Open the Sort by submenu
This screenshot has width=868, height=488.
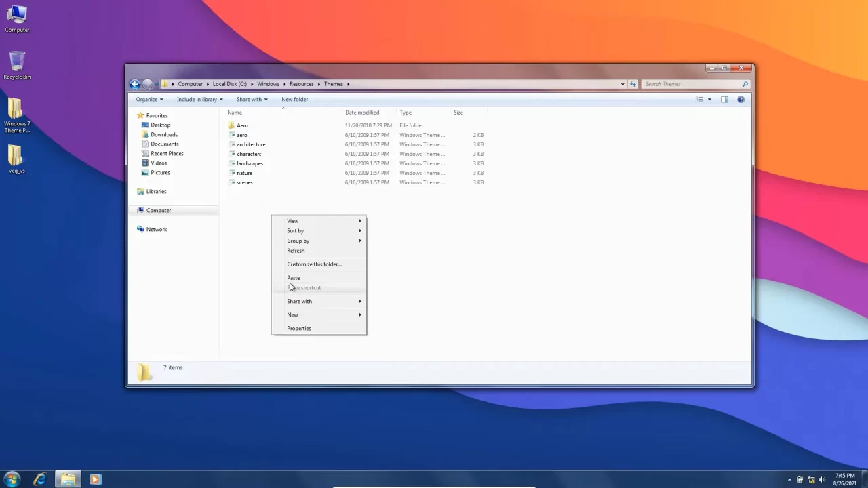coord(319,230)
